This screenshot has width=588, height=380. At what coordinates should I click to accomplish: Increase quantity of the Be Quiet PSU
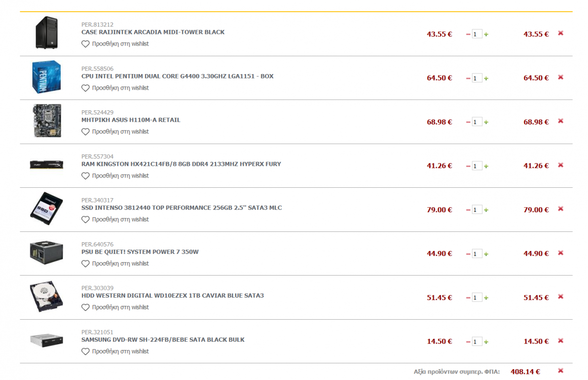486,254
